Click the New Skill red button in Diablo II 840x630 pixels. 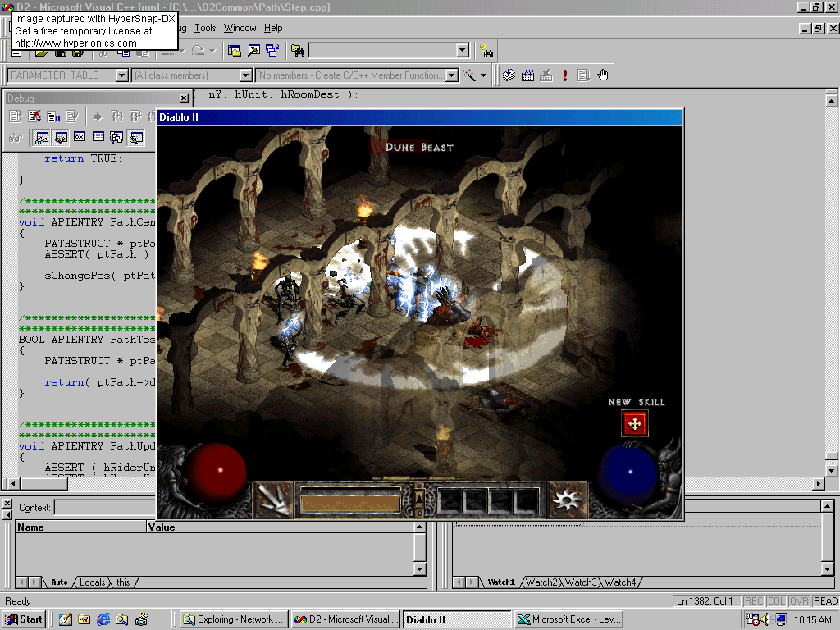coord(635,424)
